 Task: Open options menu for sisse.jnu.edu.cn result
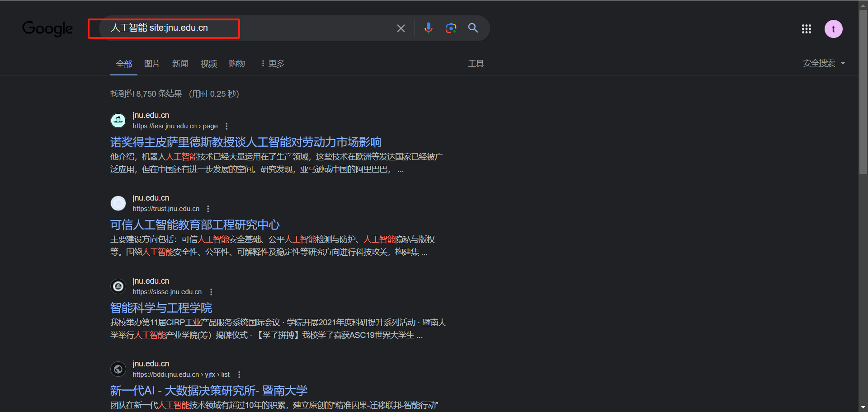point(211,292)
